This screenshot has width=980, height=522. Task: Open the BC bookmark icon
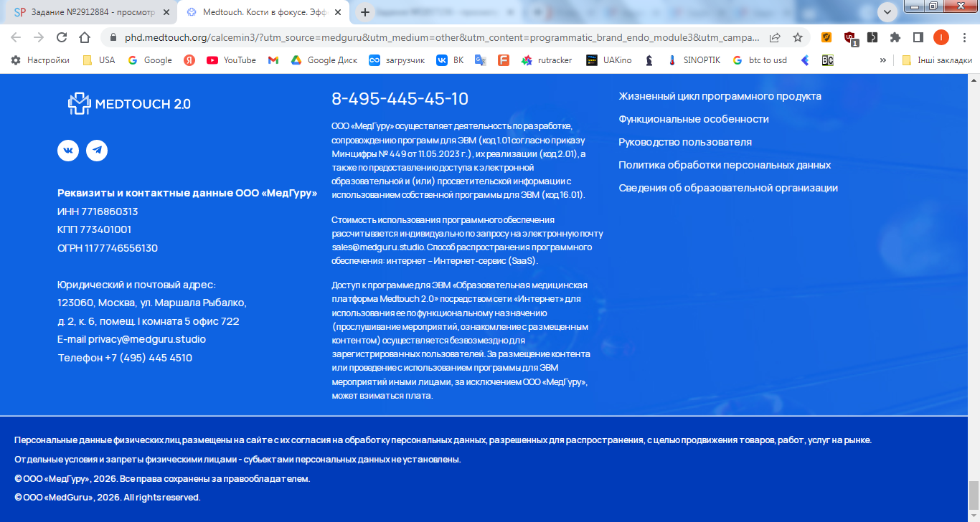click(828, 60)
